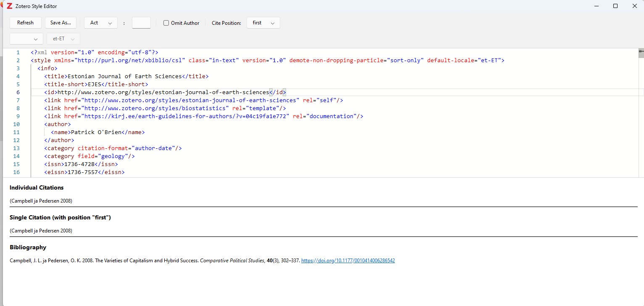
Task: Click the citation under Single Citation heading
Action: coord(41,231)
